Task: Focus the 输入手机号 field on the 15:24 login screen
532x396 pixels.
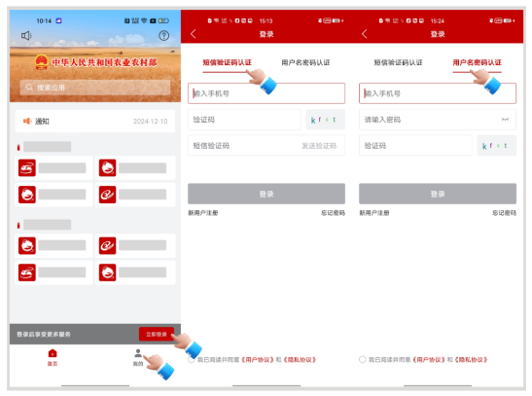Action: pyautogui.click(x=438, y=93)
